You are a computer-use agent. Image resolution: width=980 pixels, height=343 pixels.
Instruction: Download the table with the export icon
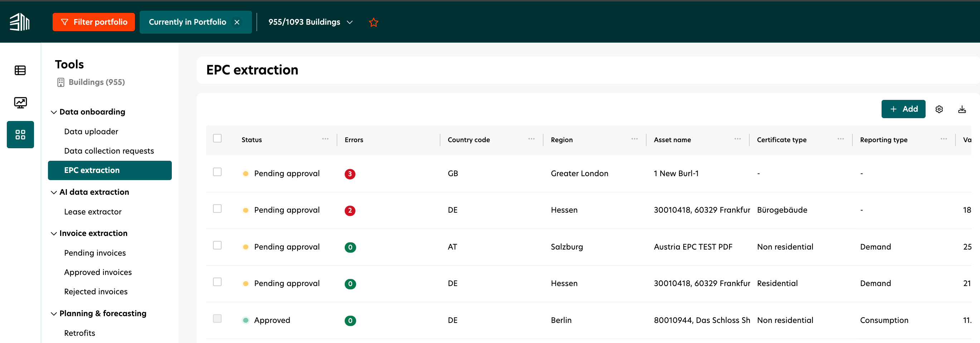pos(962,110)
